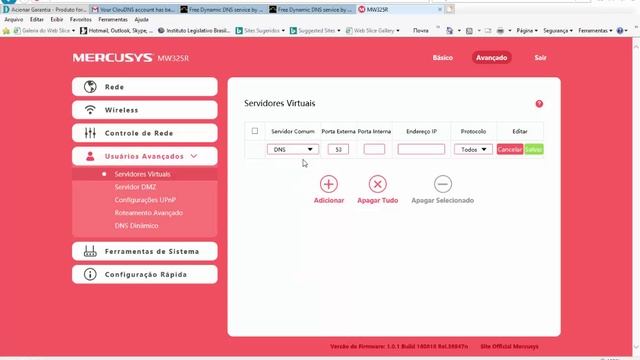Open the Ajuda menu
Screen dimensions: 640x360
point(141,20)
